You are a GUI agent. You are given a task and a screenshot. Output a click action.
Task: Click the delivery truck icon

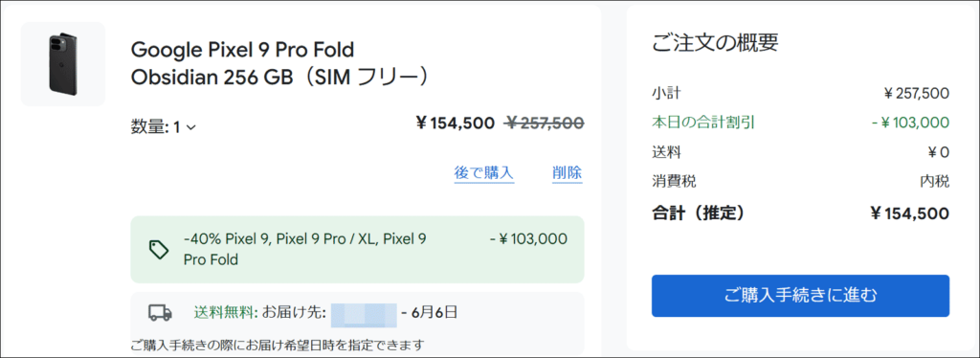[160, 312]
